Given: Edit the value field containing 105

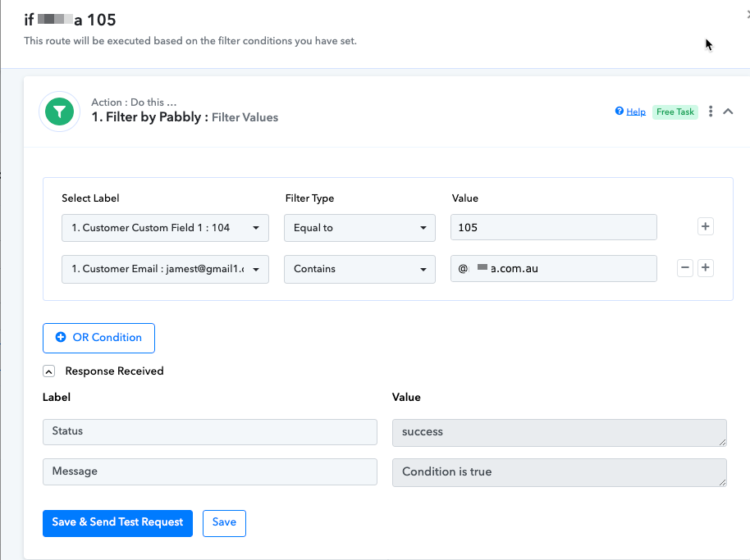Looking at the screenshot, I should coord(553,227).
